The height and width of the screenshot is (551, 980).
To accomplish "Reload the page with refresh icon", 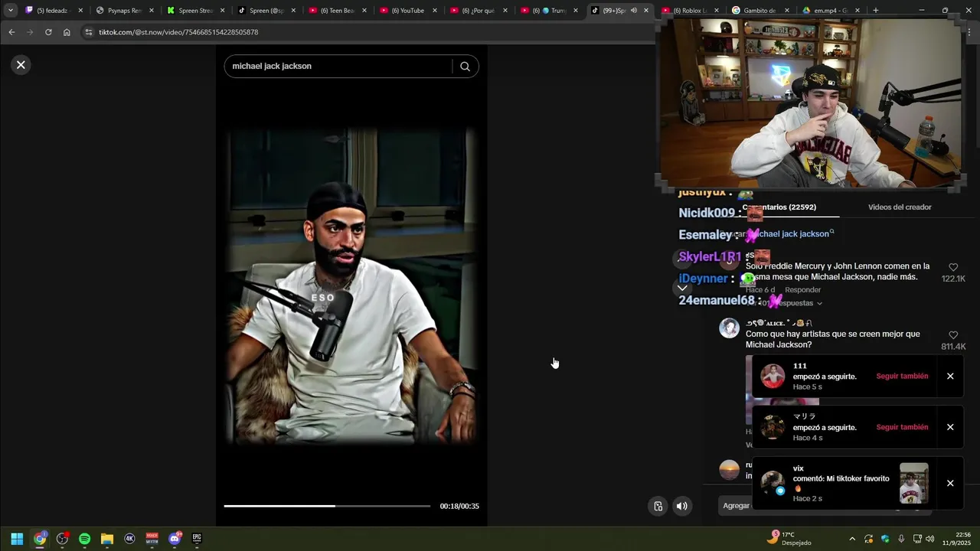I will click(x=48, y=32).
